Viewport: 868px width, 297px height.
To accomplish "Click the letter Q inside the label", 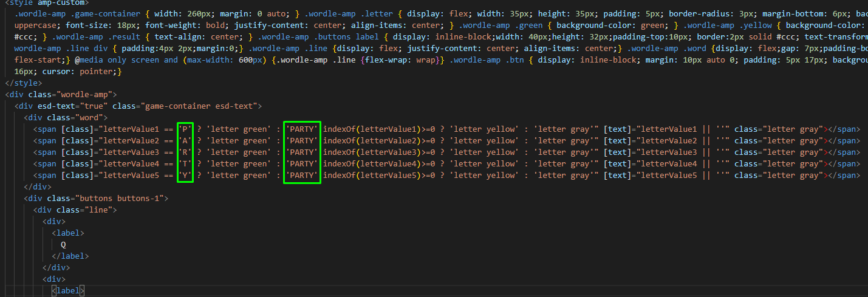I will coord(63,244).
